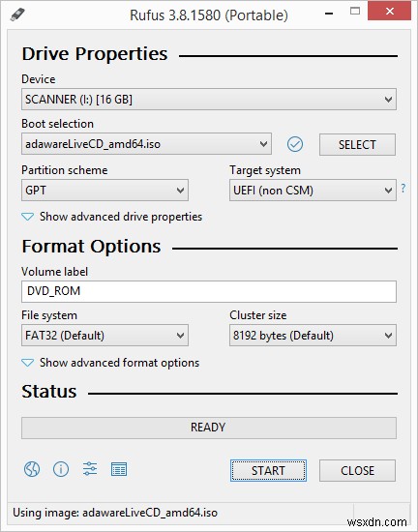Click the READY status progress bar
Viewport: 418px width, 532px height.
[209, 428]
